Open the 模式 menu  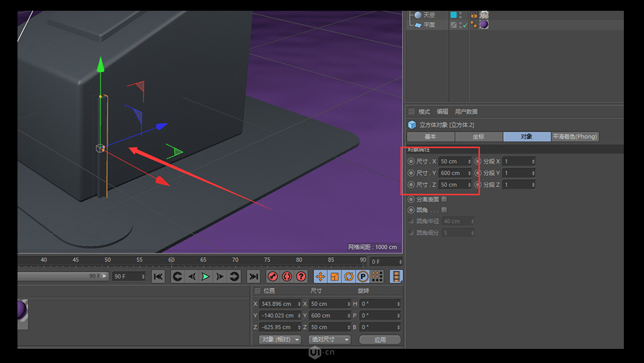pyautogui.click(x=424, y=111)
